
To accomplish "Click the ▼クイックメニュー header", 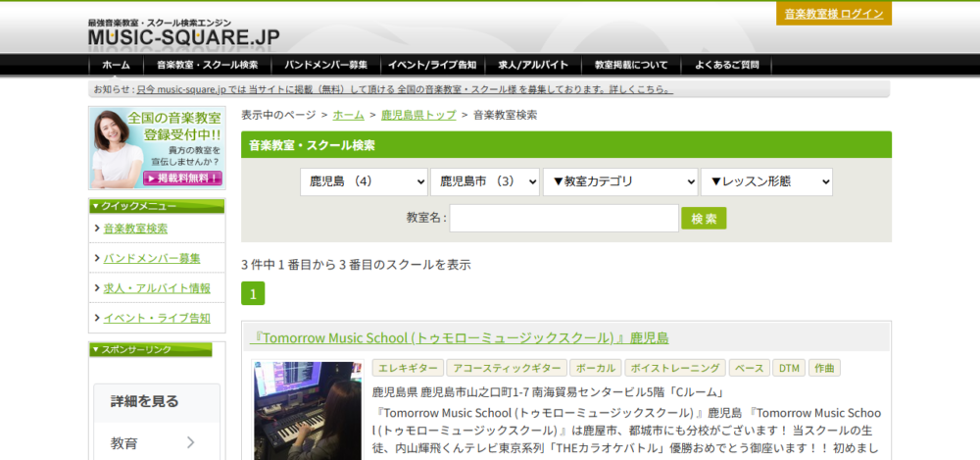I will tap(156, 206).
